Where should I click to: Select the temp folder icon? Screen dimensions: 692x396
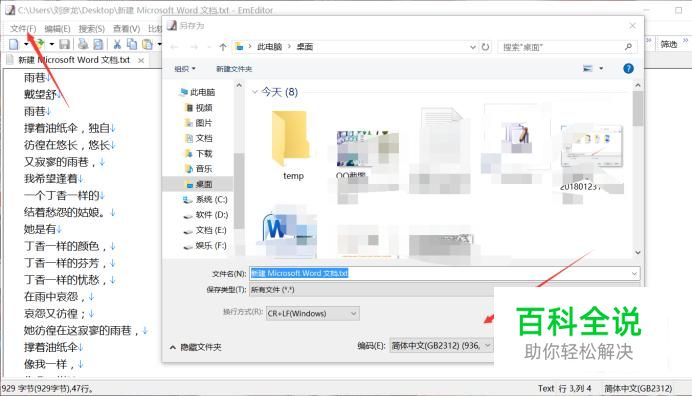point(291,139)
